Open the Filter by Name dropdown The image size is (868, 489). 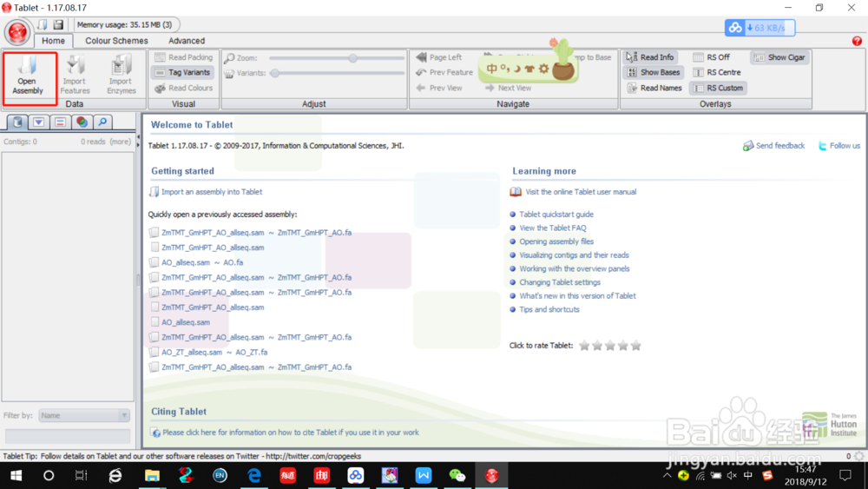84,415
